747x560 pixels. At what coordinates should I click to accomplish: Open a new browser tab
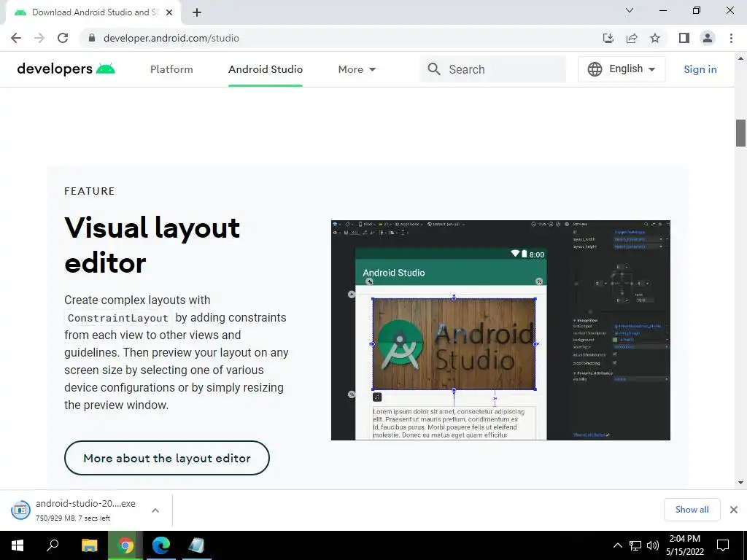point(197,12)
